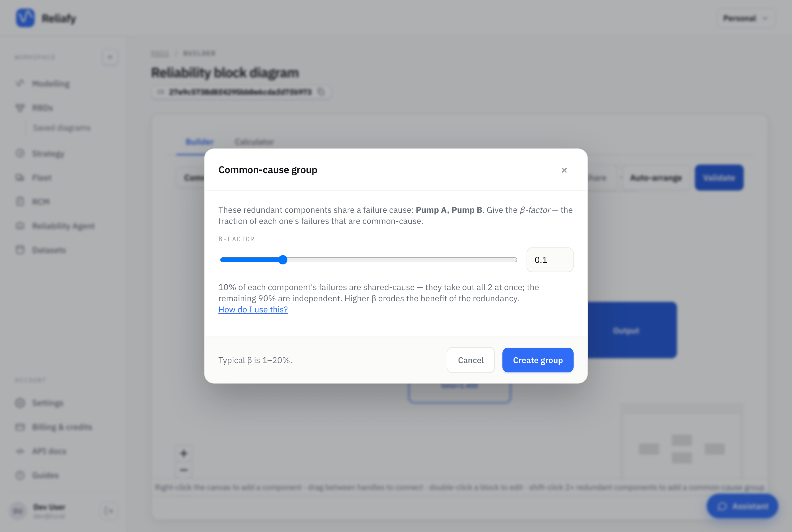Click the first breadcrumb link
The height and width of the screenshot is (532, 792).
click(160, 53)
